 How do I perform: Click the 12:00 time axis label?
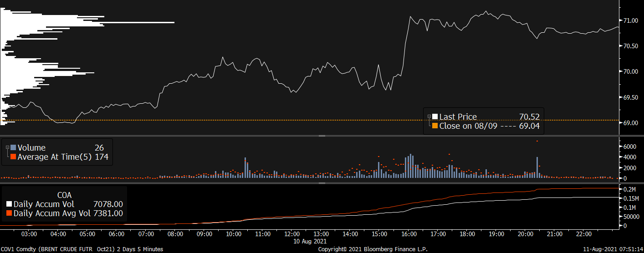[292, 234]
